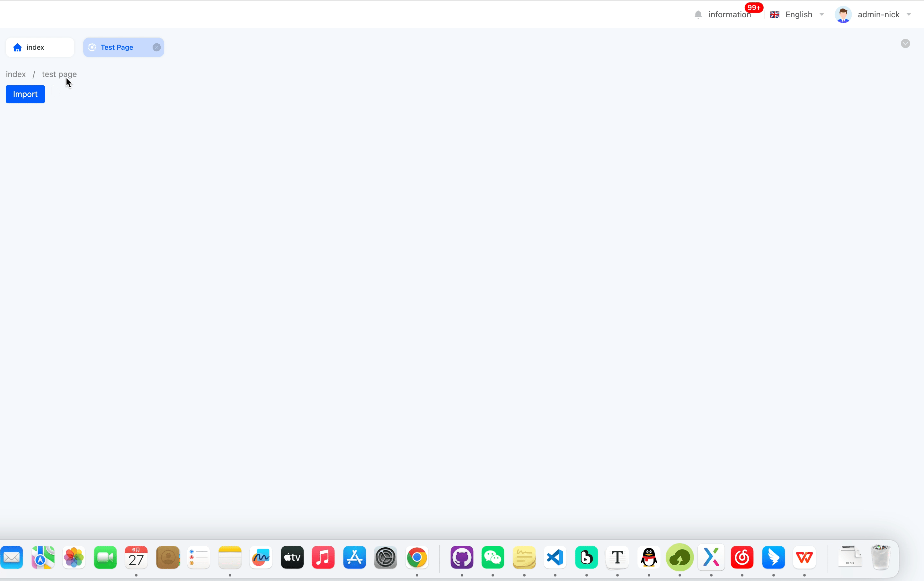Screen dimensions: 924x581
Task: Click the index breadcrumb link
Action: click(x=16, y=74)
